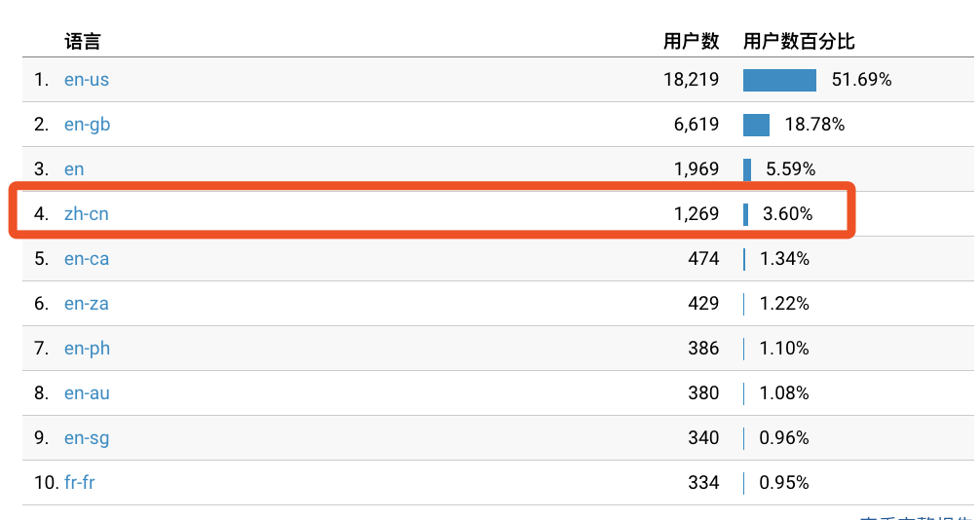Click the en-za language link
980x520 pixels.
[x=87, y=304]
